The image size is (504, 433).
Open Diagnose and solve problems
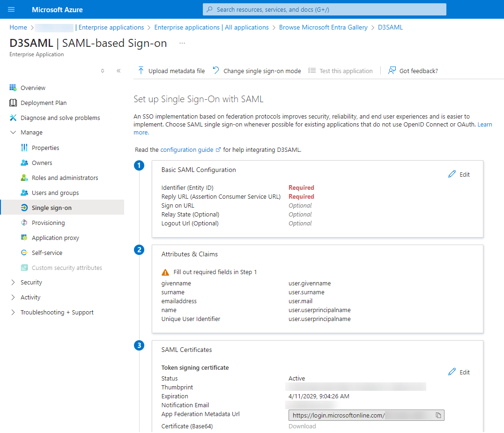pyautogui.click(x=60, y=118)
